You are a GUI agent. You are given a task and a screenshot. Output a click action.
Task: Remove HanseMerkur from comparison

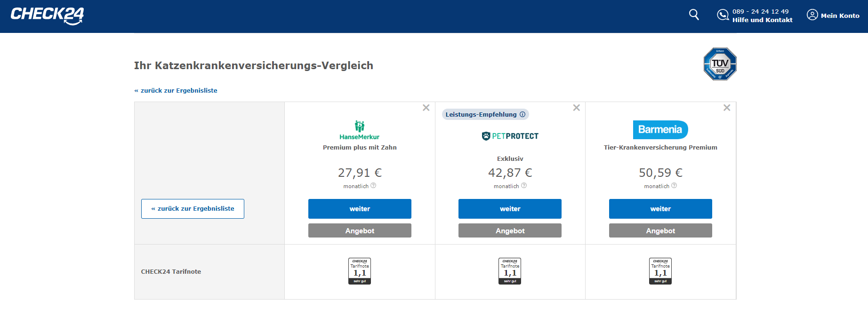point(426,108)
